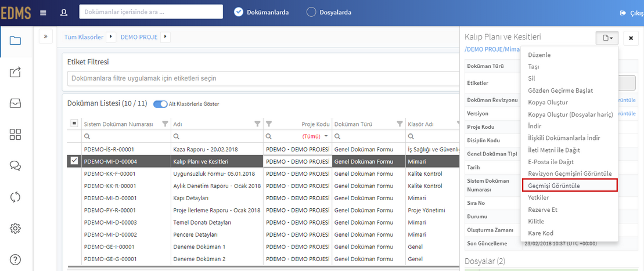
Task: Open the folders icon in sidebar
Action: coord(15,40)
